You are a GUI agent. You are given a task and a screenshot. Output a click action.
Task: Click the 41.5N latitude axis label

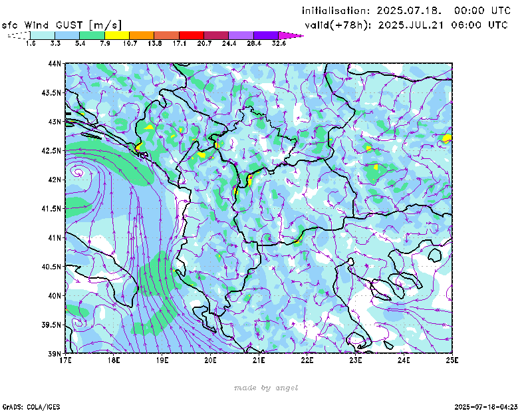(53, 209)
